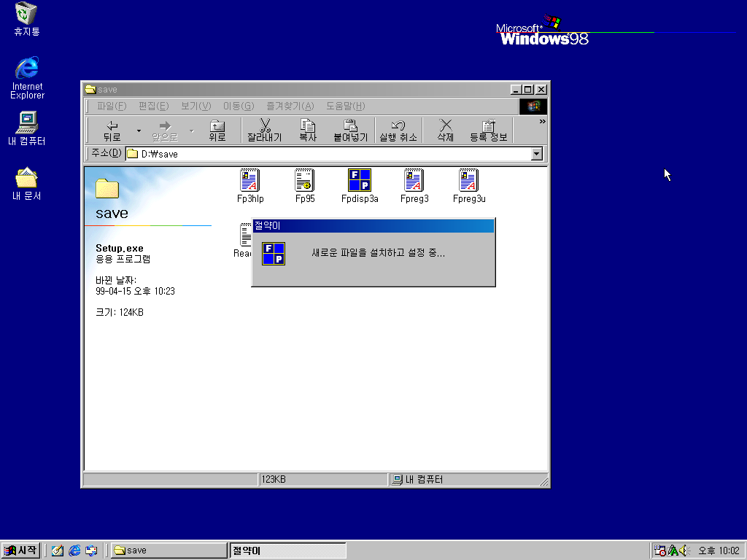Open the address bar dropdown arrow
The height and width of the screenshot is (560, 747).
click(537, 154)
